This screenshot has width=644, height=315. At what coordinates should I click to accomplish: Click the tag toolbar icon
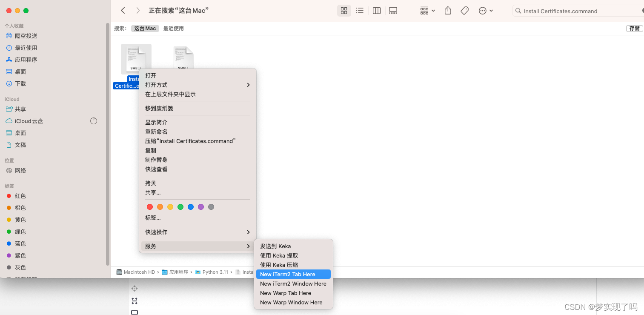[x=465, y=11]
